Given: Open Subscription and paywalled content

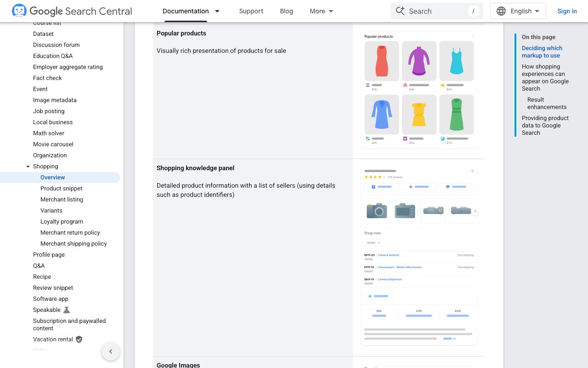Looking at the screenshot, I should (69, 325).
